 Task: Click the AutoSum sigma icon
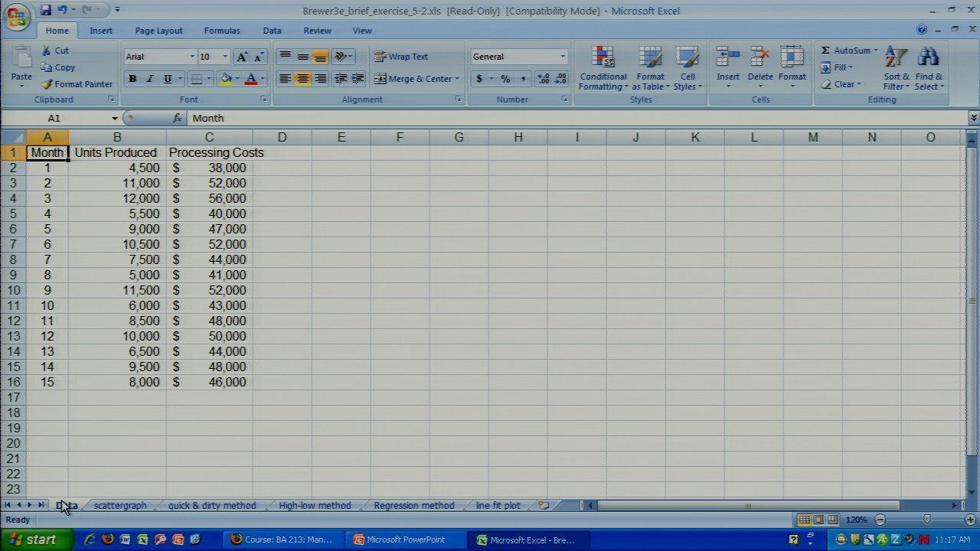click(x=826, y=51)
